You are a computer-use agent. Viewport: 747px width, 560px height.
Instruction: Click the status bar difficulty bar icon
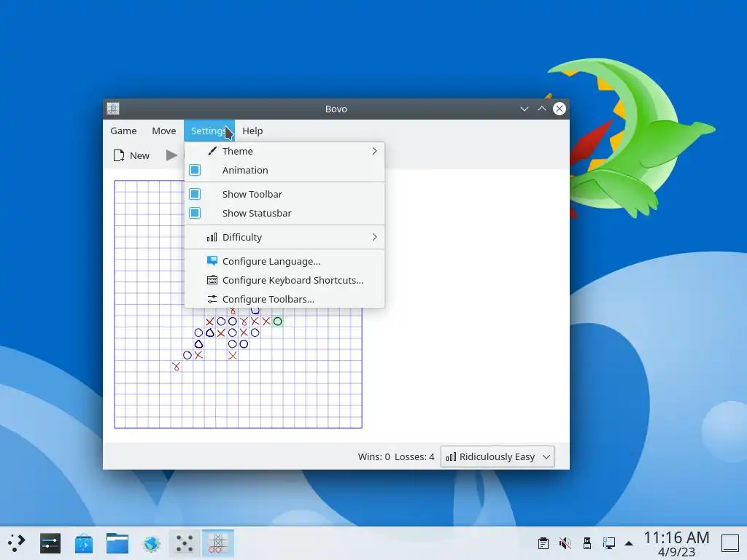click(x=451, y=456)
